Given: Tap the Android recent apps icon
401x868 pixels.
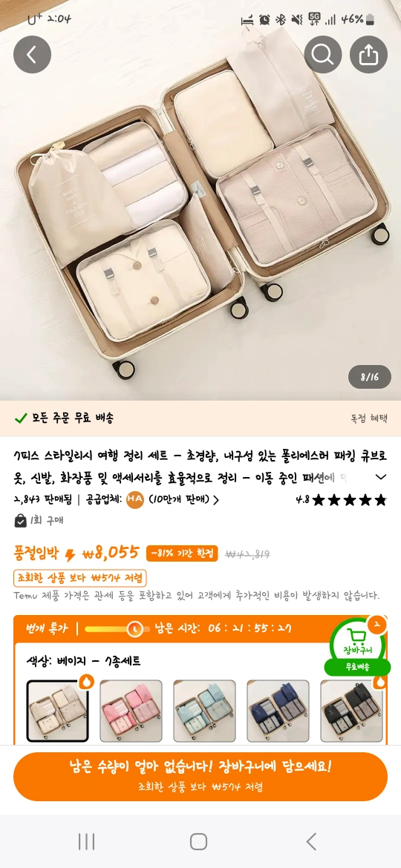Looking at the screenshot, I should 86,841.
